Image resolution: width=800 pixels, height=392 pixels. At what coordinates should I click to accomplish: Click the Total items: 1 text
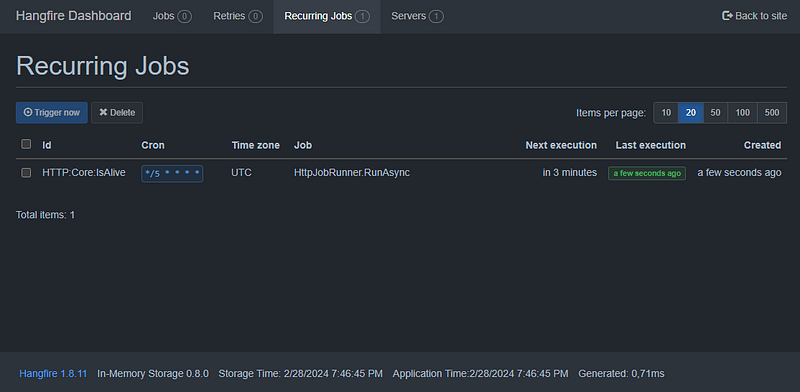[x=45, y=215]
